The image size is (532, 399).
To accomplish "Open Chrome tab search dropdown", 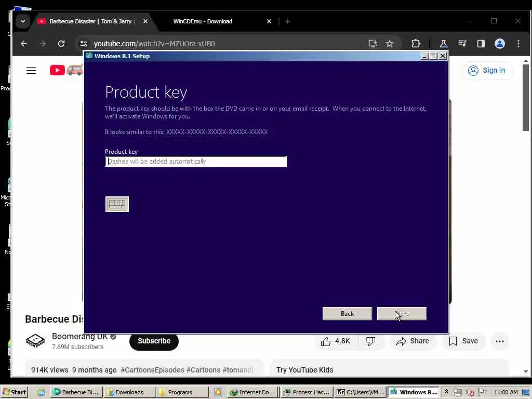I will pos(23,21).
